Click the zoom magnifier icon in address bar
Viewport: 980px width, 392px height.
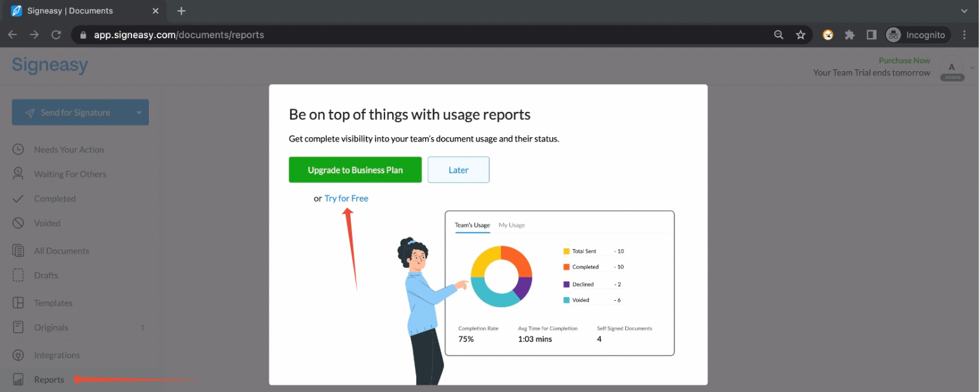(x=779, y=35)
